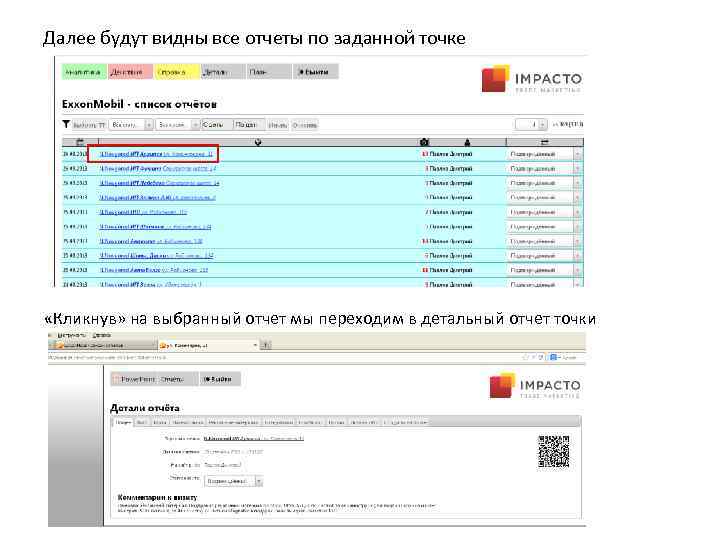This screenshot has width=720, height=540.
Task: Click the PowerPoint button on details page
Action: pos(134,379)
